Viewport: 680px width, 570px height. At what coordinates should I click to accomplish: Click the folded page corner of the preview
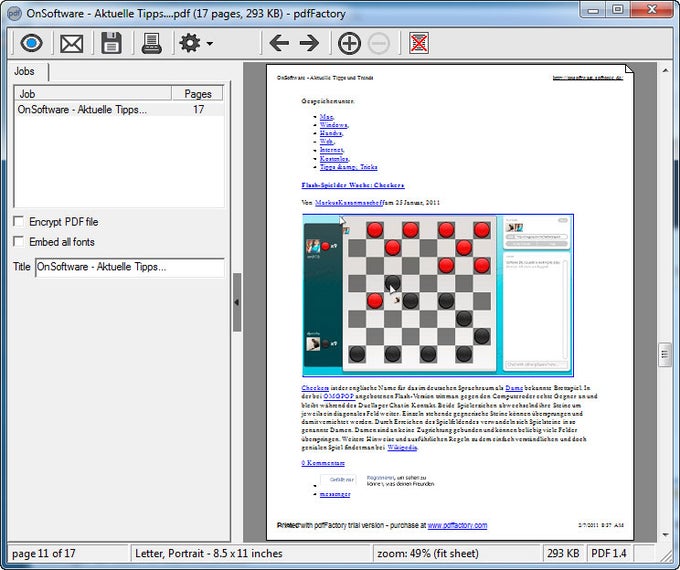[x=629, y=69]
